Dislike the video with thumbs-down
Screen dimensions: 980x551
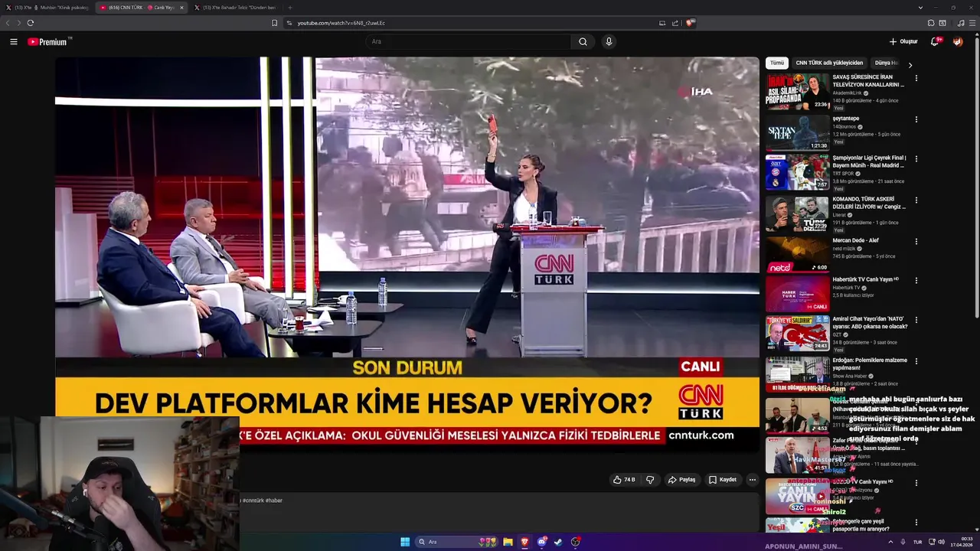(x=650, y=480)
